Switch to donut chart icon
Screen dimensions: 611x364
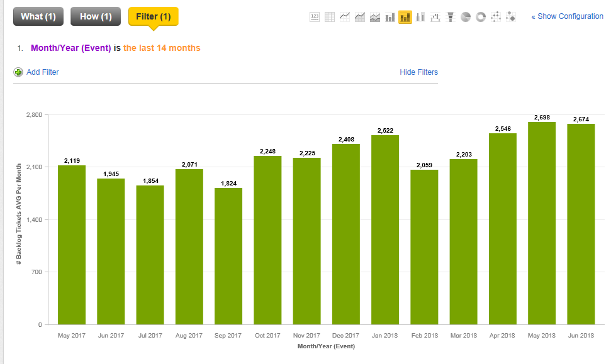pyautogui.click(x=481, y=17)
